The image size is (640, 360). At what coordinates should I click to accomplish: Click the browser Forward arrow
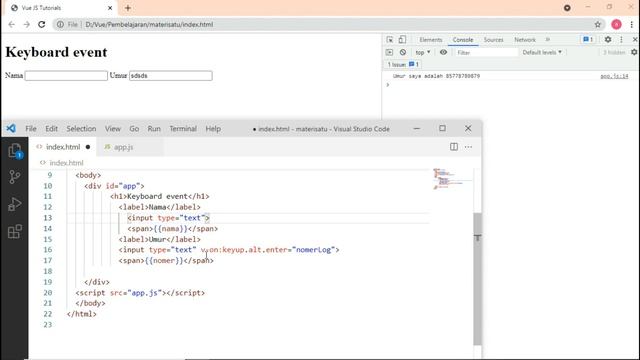27,24
